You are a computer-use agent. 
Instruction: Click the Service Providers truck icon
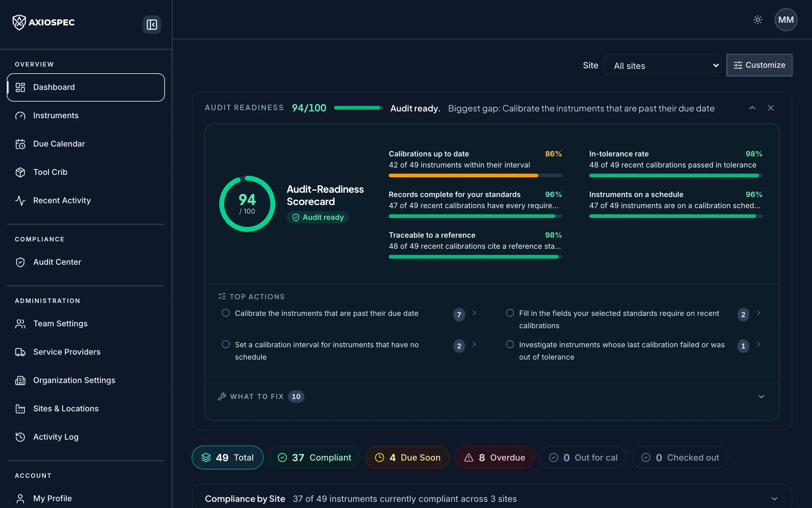21,352
